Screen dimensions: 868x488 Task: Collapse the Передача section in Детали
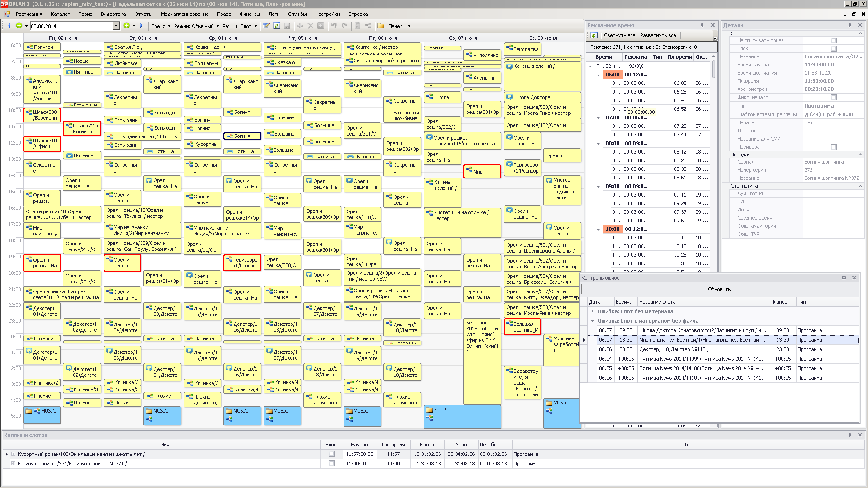(x=860, y=155)
